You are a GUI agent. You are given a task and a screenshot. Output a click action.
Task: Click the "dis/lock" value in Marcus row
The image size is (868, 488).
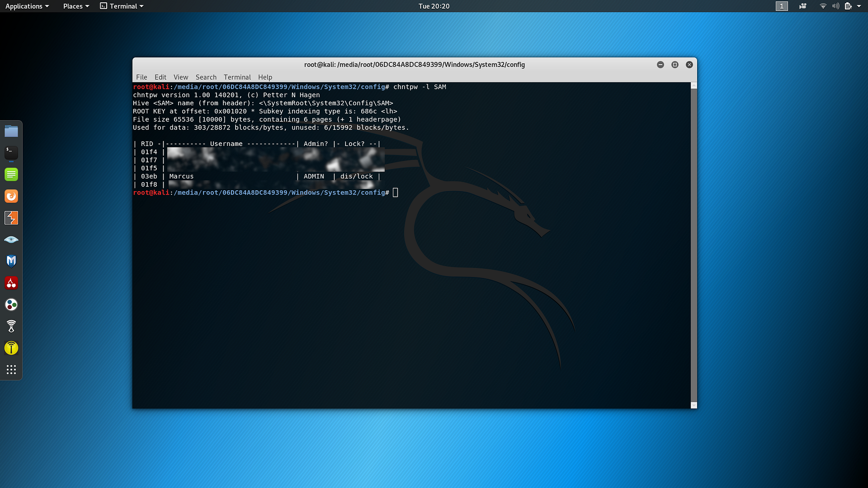[357, 177]
